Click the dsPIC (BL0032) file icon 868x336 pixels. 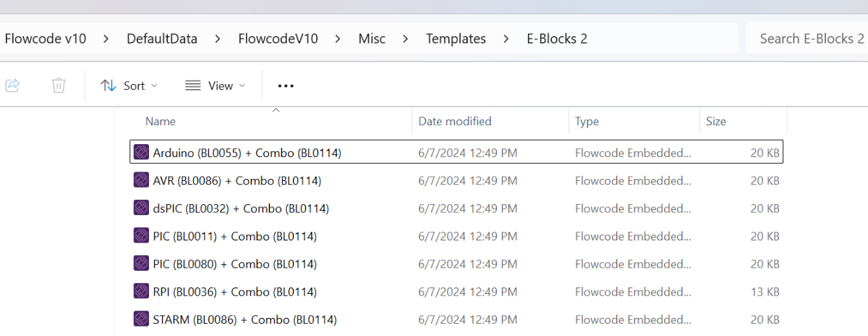point(141,209)
